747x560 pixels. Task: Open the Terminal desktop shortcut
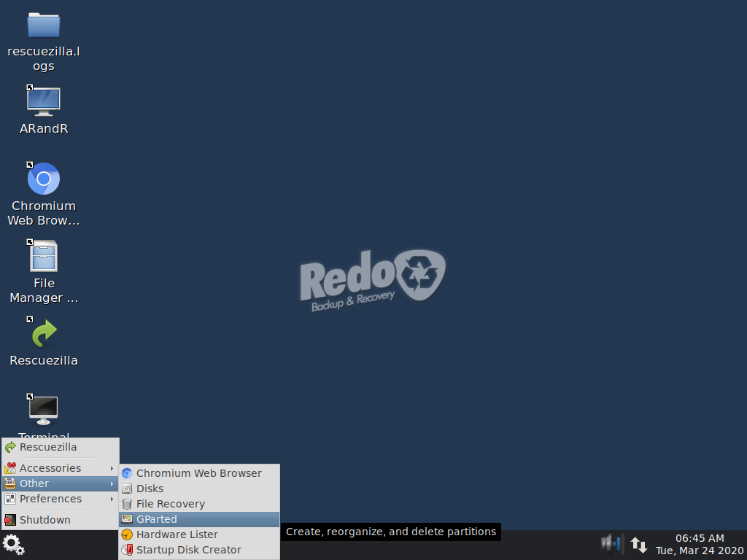coord(44,411)
